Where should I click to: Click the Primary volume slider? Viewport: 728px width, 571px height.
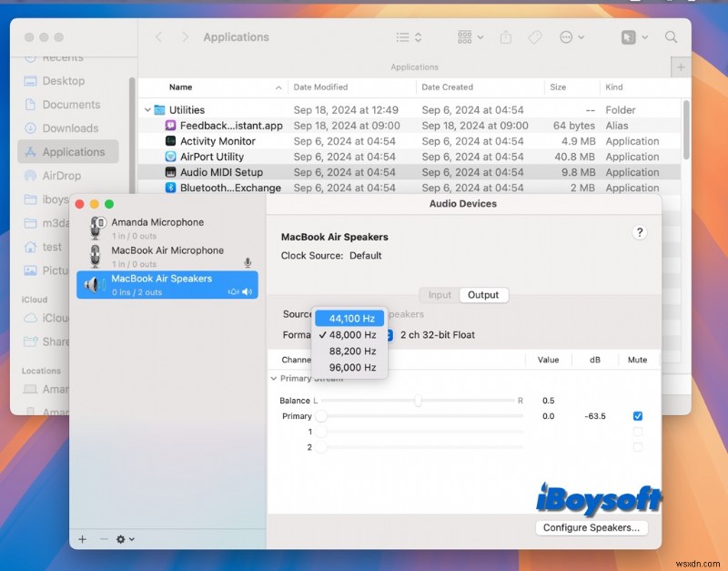421,416
